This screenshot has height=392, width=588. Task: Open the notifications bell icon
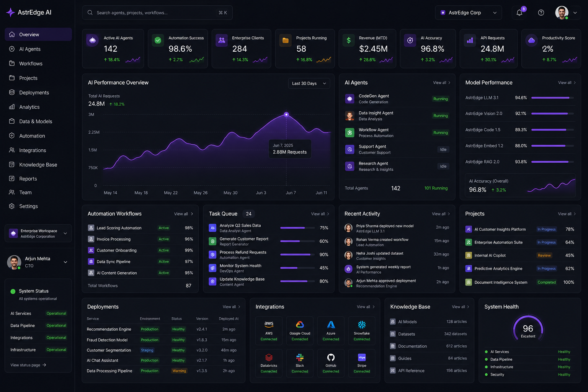coord(519,13)
